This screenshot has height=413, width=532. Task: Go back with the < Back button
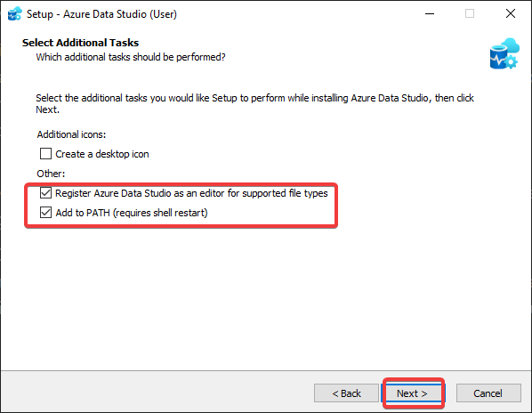click(346, 393)
